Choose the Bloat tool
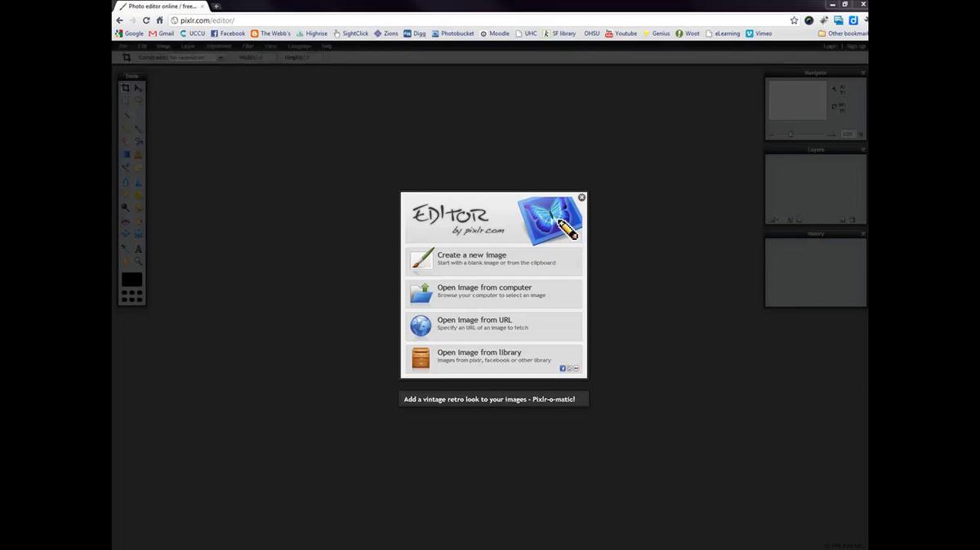Screen dimensions: 980x550 (x=126, y=233)
